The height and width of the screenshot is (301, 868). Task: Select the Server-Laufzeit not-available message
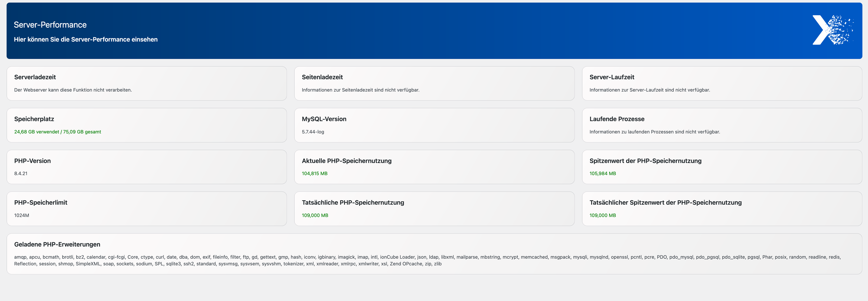point(650,90)
